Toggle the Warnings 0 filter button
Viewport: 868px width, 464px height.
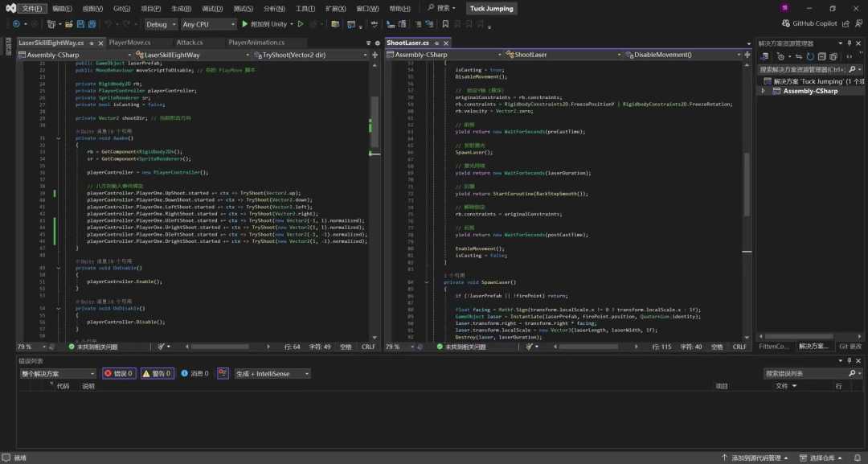tap(158, 374)
